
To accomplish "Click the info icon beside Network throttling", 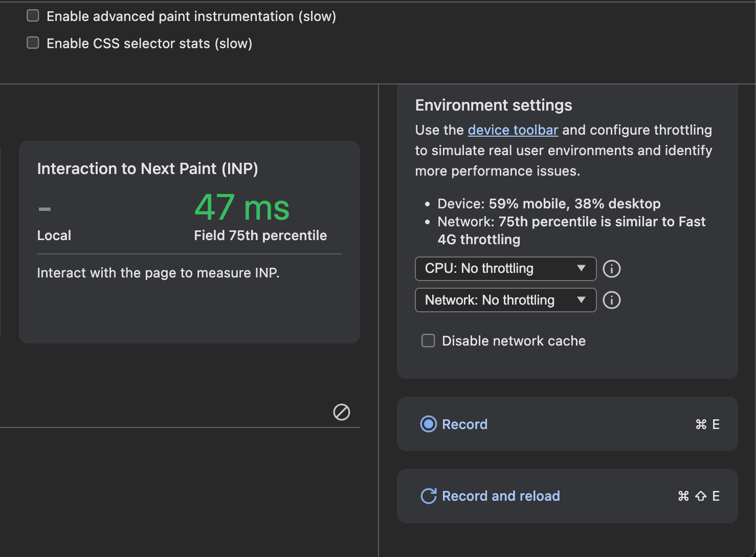I will tap(612, 300).
